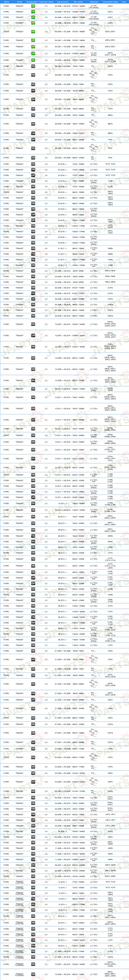This screenshot has width=129, height=980.
Task: Click fuel icon in E5FA row with FA__ body
Action: point(33,40)
